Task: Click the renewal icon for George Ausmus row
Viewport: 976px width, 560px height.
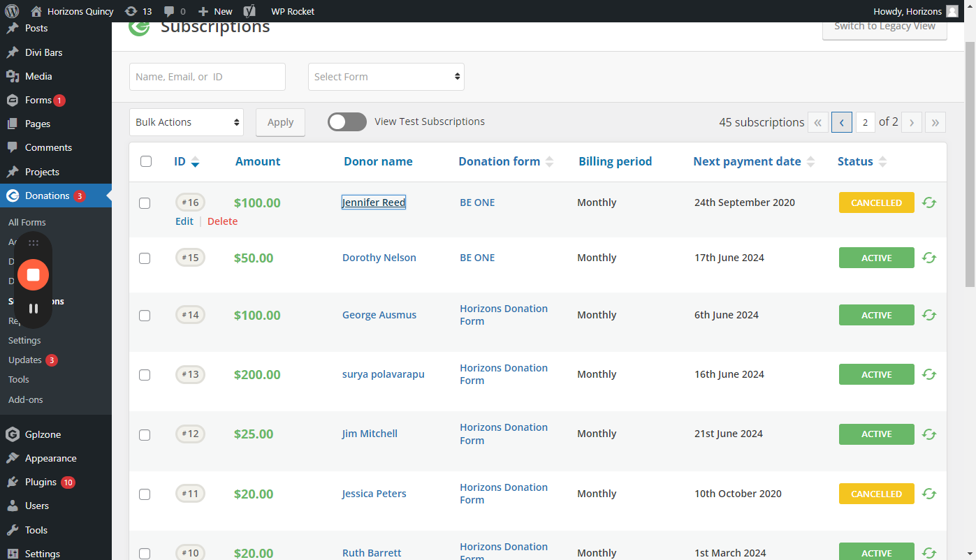Action: tap(929, 315)
